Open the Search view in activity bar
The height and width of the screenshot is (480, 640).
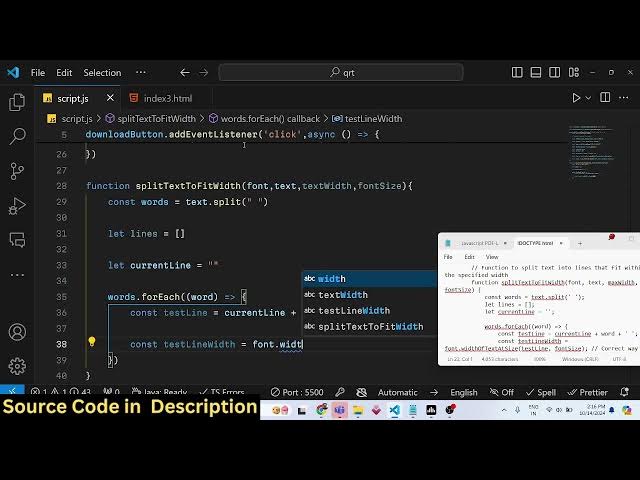(x=17, y=136)
